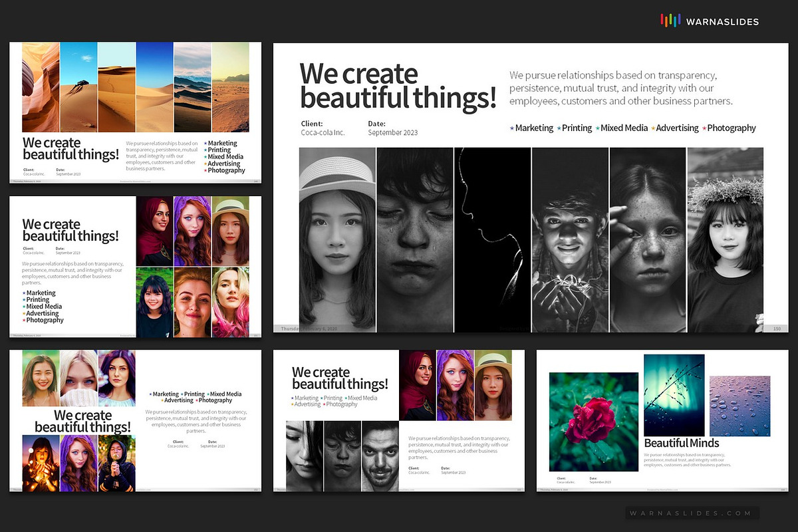
Task: Click the red rose photo
Action: (594, 422)
